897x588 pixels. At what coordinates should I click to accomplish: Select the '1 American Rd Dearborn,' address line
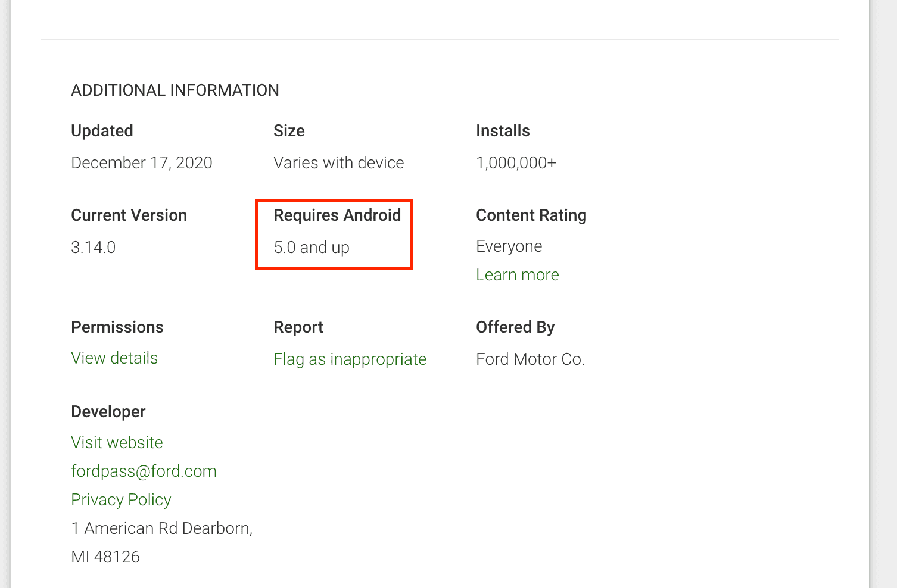tap(162, 528)
